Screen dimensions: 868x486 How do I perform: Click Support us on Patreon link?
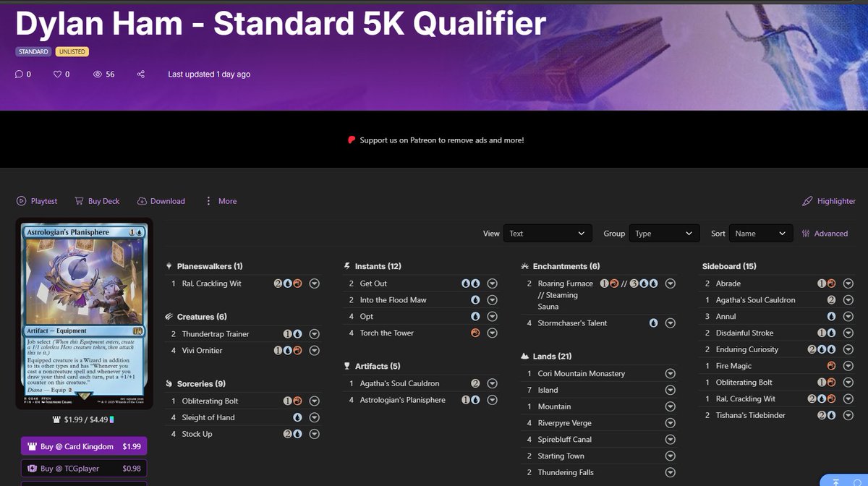point(442,140)
